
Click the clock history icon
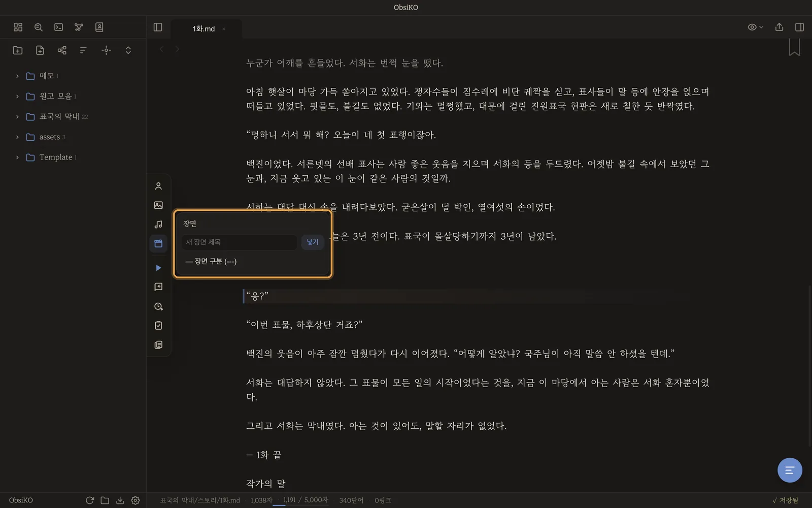pyautogui.click(x=158, y=306)
